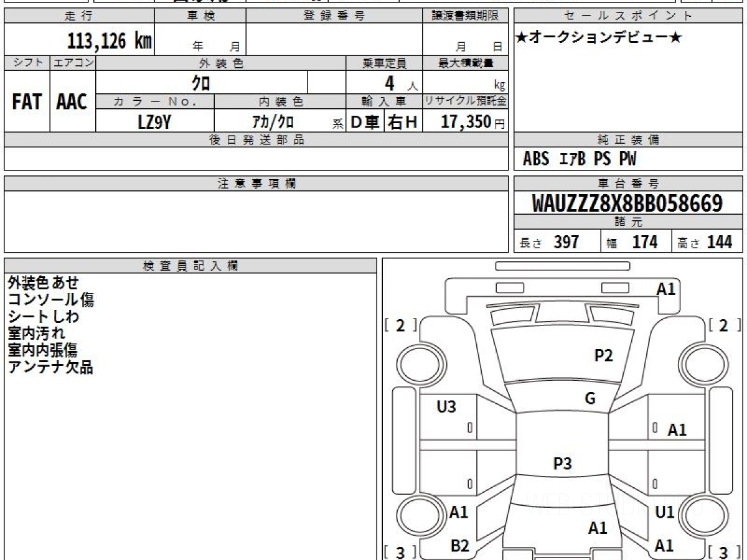
Task: Select the [ 3 ] tire rating on diagram's left
Action: click(400, 552)
